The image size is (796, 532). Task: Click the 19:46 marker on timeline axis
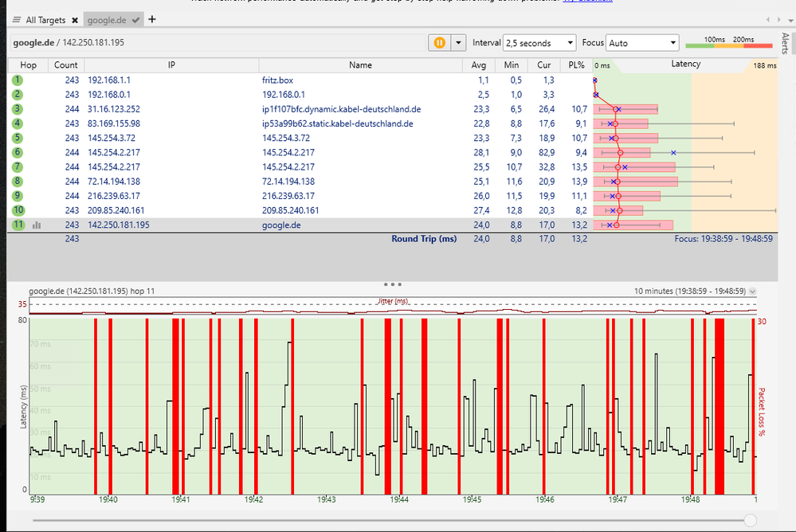click(x=545, y=499)
